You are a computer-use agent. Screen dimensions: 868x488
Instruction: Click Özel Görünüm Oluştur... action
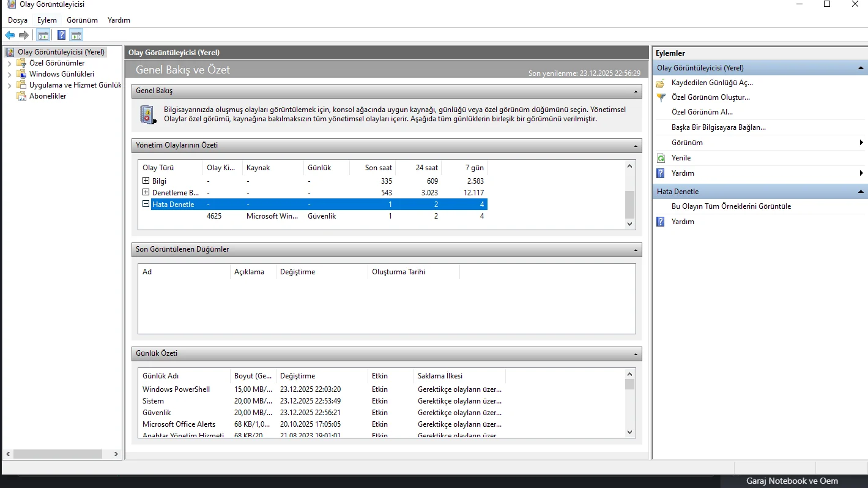[710, 97]
